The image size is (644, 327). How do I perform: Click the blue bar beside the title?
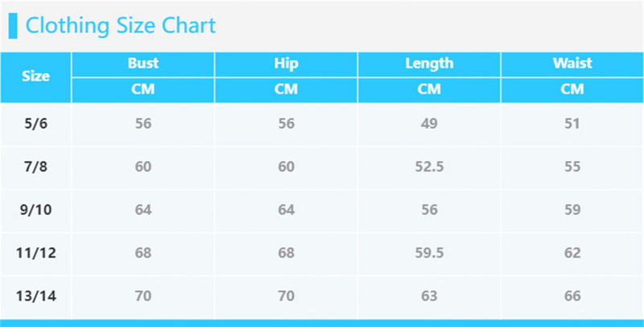coord(13,25)
